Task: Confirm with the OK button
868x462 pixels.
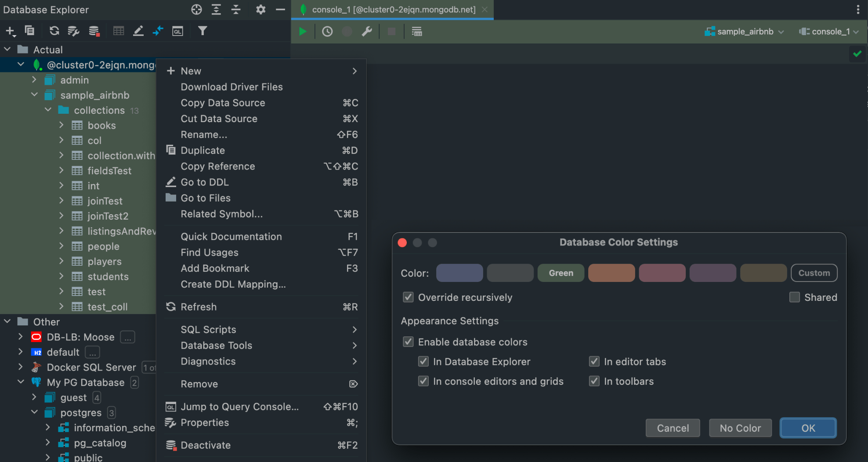Action: 807,428
